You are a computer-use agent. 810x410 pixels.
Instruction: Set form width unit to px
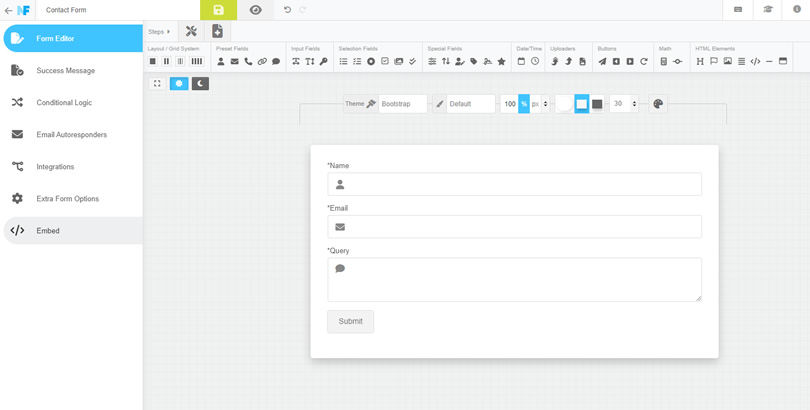tap(535, 104)
